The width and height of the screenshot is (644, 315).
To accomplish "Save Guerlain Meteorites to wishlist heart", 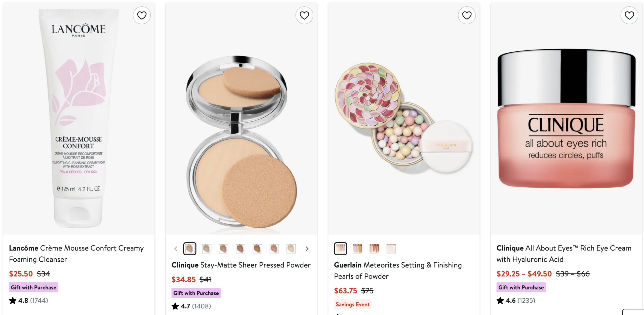I will pos(467,15).
